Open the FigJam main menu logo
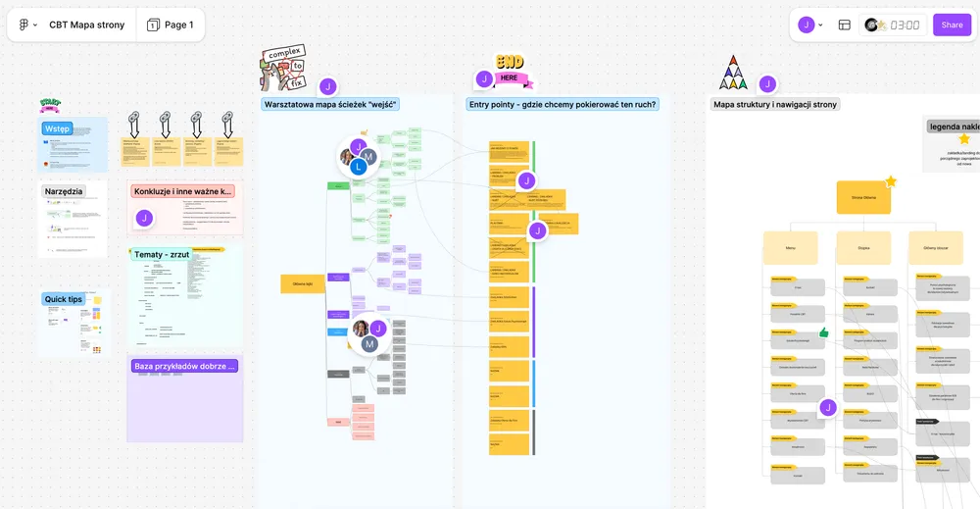The width and height of the screenshot is (980, 509). coord(24,25)
